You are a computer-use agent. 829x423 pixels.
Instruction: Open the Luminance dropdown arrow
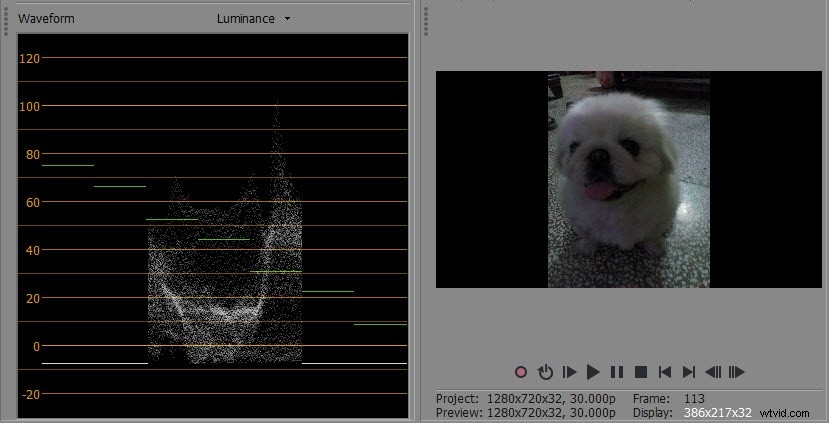[x=288, y=19]
